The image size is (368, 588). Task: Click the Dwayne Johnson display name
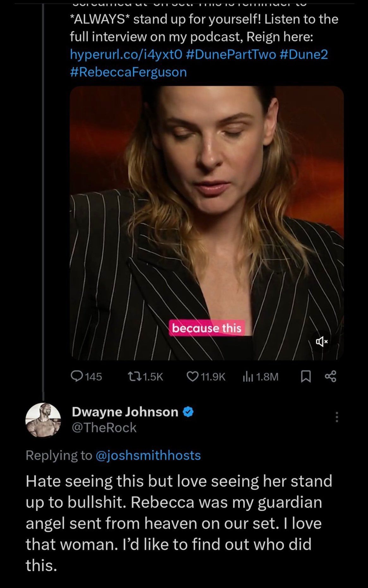pos(125,412)
